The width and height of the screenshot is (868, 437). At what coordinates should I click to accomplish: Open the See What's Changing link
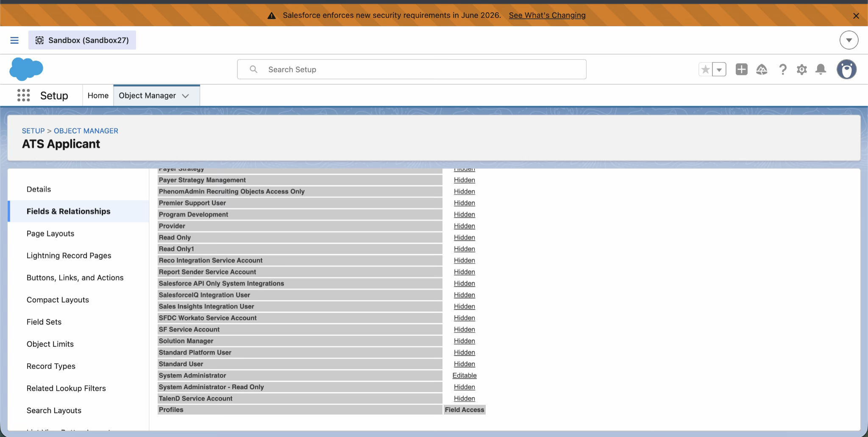pyautogui.click(x=547, y=15)
